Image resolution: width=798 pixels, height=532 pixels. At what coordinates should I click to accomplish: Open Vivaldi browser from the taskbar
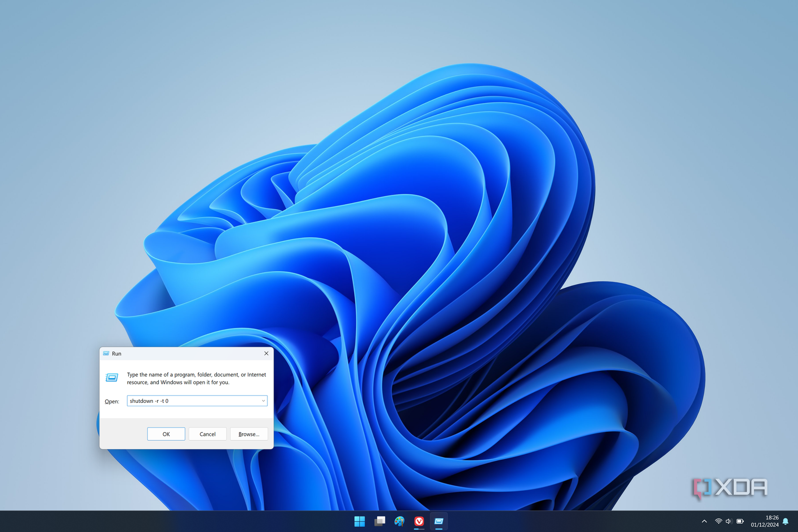[x=419, y=521]
